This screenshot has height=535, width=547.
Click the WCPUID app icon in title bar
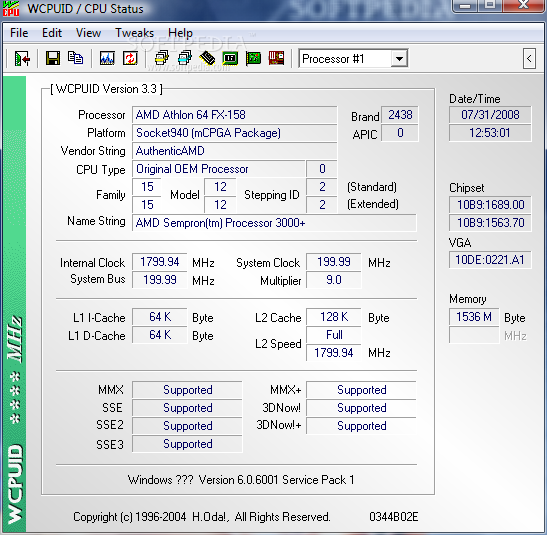[11, 8]
